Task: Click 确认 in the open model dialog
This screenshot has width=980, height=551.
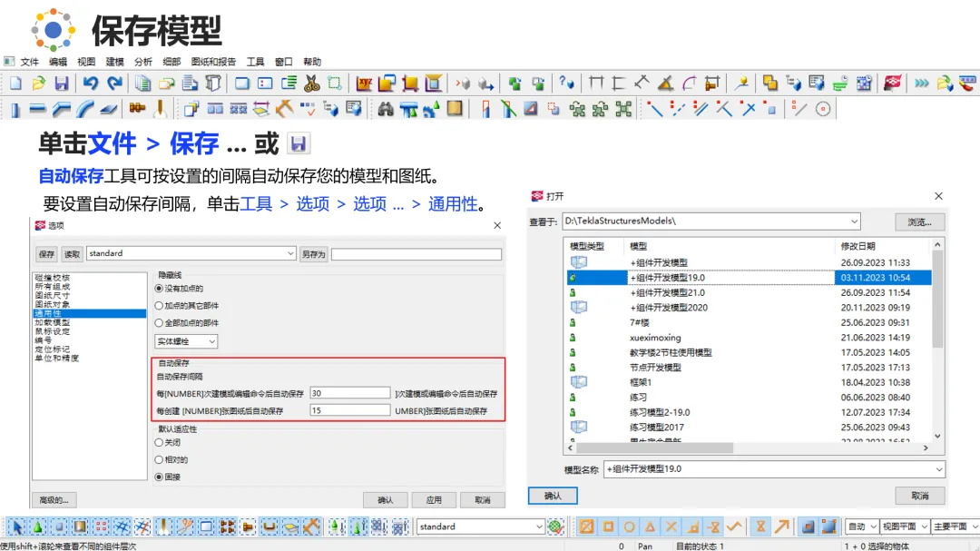Action: [x=553, y=496]
